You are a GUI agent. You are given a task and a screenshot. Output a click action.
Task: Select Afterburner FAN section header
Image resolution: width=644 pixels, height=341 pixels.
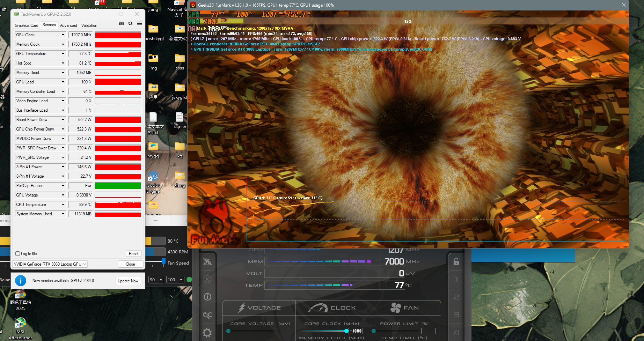tap(404, 308)
